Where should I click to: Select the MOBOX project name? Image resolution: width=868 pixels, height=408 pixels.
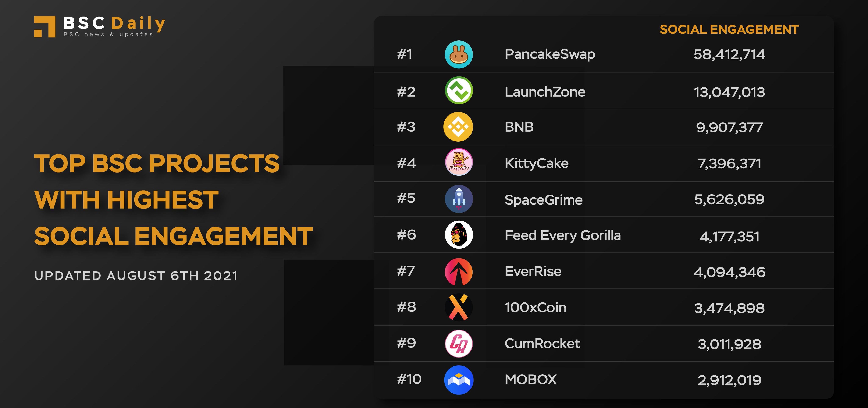click(530, 380)
